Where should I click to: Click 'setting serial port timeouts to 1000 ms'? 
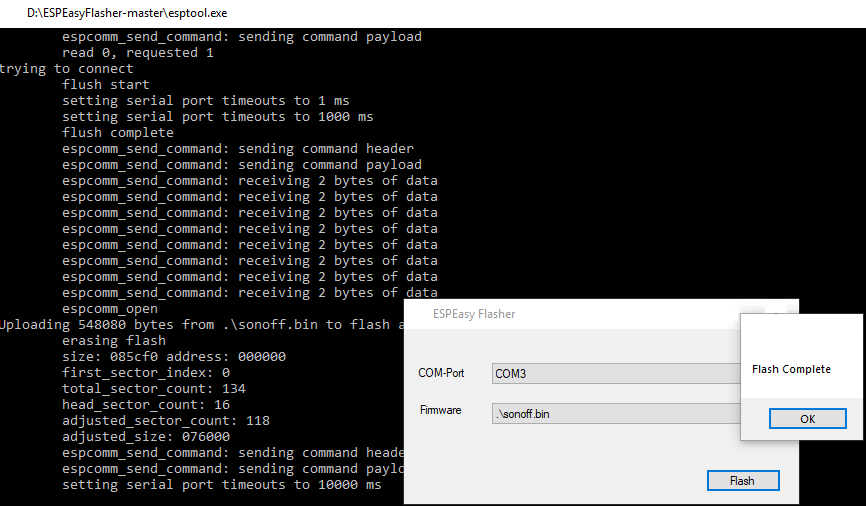click(x=218, y=117)
